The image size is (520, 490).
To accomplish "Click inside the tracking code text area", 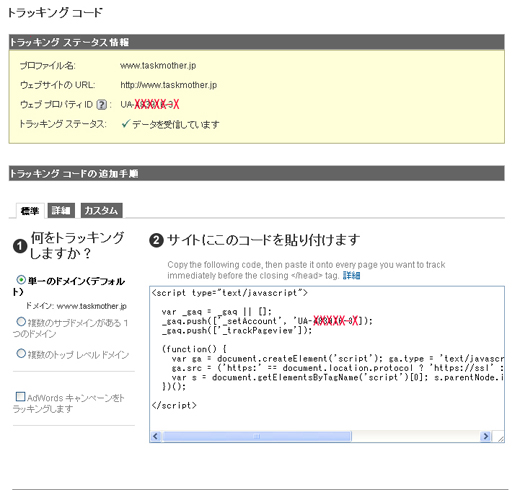I will [327, 364].
